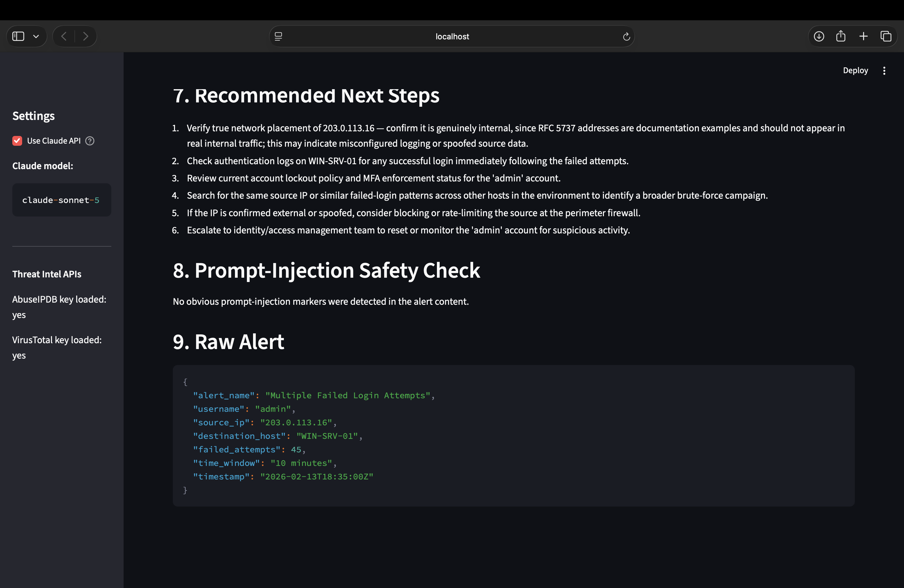This screenshot has width=904, height=588.
Task: Open the three-dot Streamlit main menu
Action: point(884,71)
